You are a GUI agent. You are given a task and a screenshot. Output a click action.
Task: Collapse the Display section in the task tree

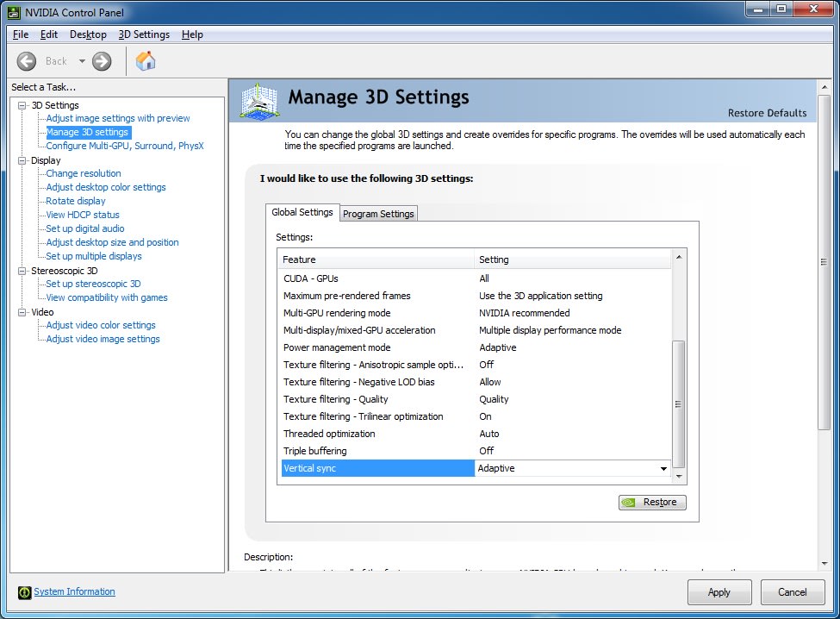[22, 159]
